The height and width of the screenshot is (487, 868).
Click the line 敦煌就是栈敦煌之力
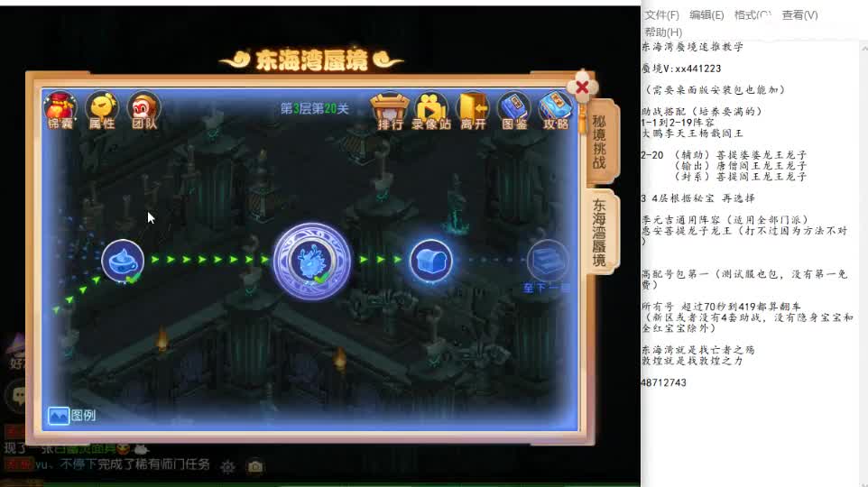tap(692, 361)
